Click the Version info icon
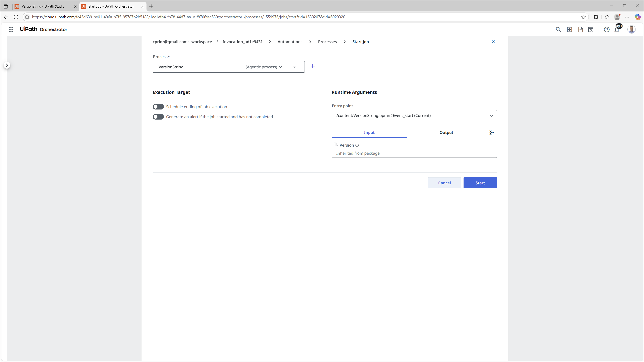The width and height of the screenshot is (644, 362). [357, 145]
